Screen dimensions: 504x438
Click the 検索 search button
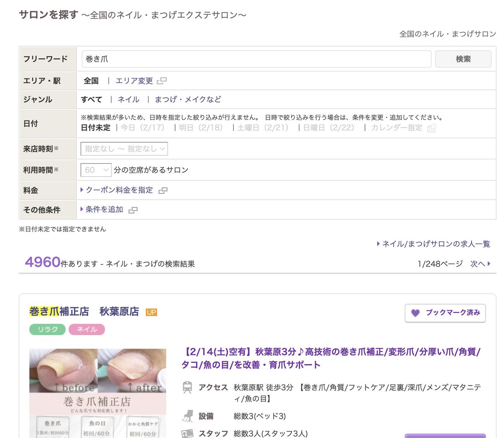click(x=463, y=59)
